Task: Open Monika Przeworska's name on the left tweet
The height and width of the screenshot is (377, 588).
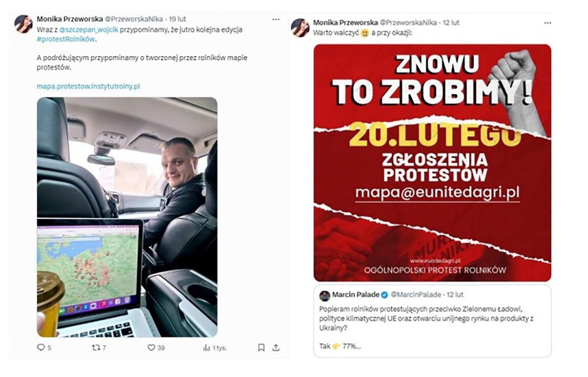Action: point(69,19)
